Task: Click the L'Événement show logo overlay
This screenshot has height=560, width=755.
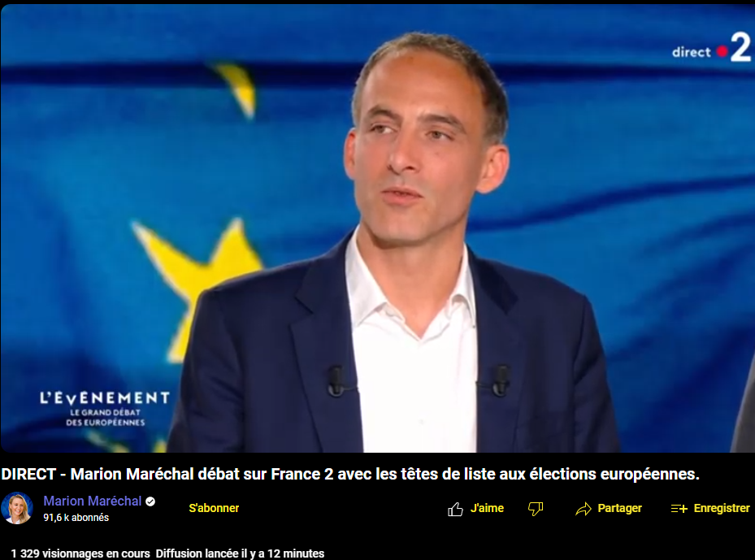Action: (105, 409)
